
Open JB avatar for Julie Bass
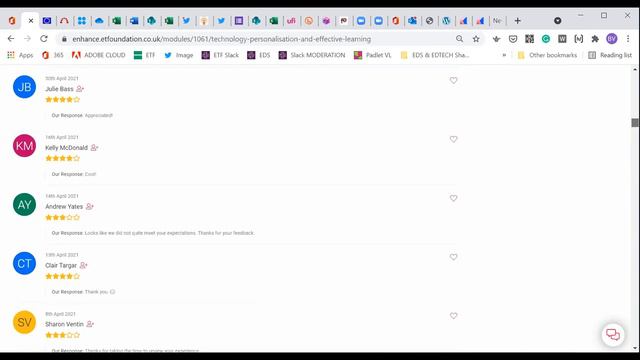(x=24, y=87)
